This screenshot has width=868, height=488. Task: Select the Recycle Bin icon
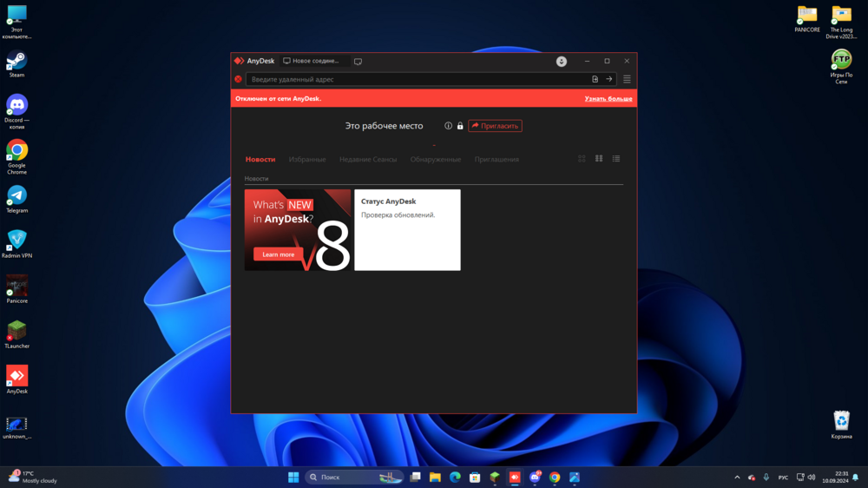click(x=841, y=425)
